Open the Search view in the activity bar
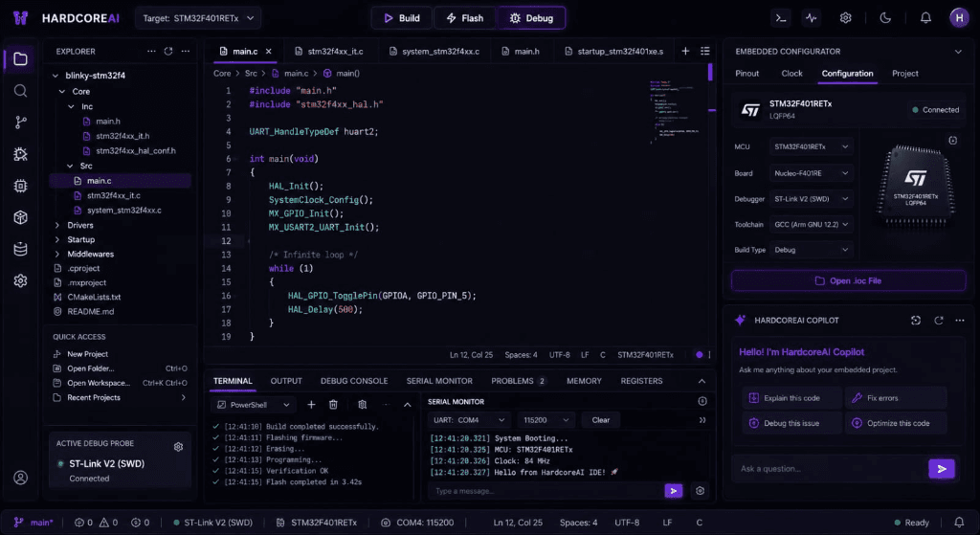 tap(21, 91)
